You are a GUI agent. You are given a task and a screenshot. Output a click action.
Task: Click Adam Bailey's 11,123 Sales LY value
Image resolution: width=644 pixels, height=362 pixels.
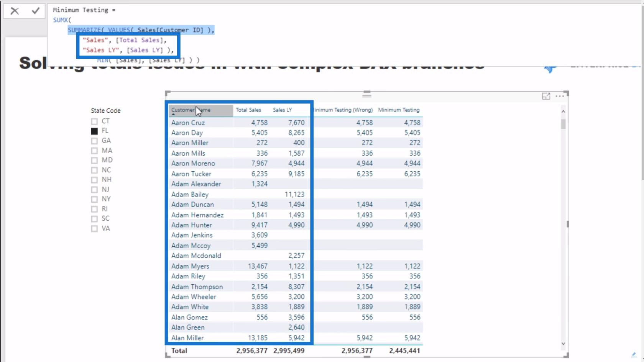click(294, 195)
